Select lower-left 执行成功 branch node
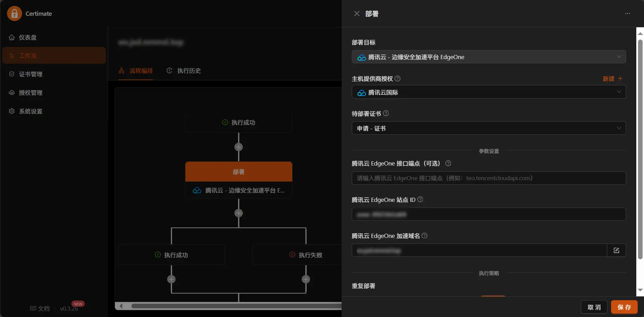Image resolution: width=644 pixels, height=317 pixels. [171, 255]
